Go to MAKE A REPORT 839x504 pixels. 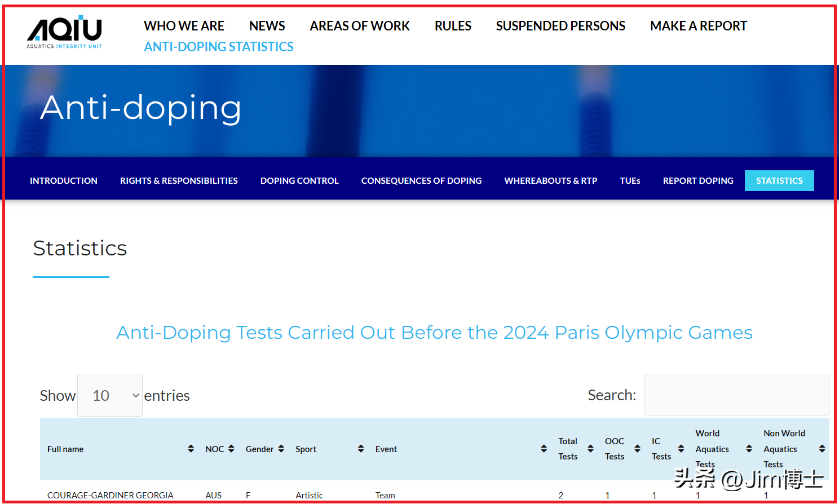(698, 26)
